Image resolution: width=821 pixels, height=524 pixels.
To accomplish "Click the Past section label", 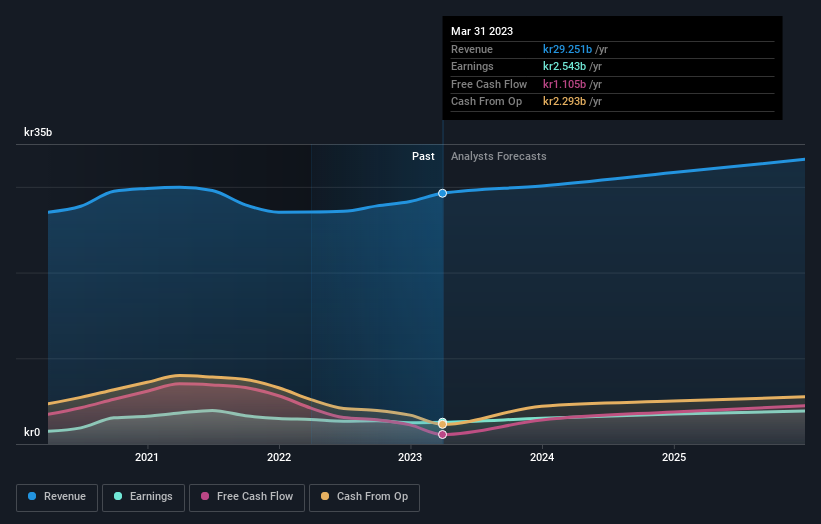I will 423,157.
